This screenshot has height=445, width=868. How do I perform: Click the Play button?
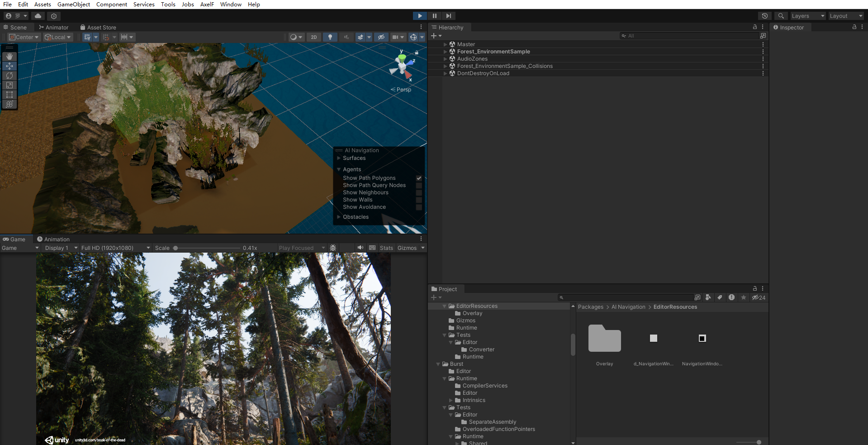pyautogui.click(x=420, y=16)
